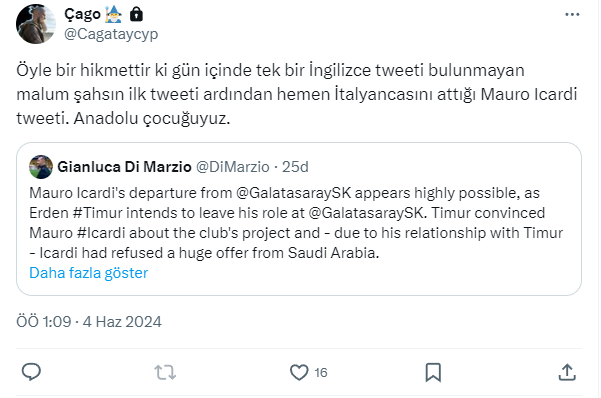Like the tweet with the heart icon
This screenshot has height=398, width=601.
pyautogui.click(x=299, y=372)
